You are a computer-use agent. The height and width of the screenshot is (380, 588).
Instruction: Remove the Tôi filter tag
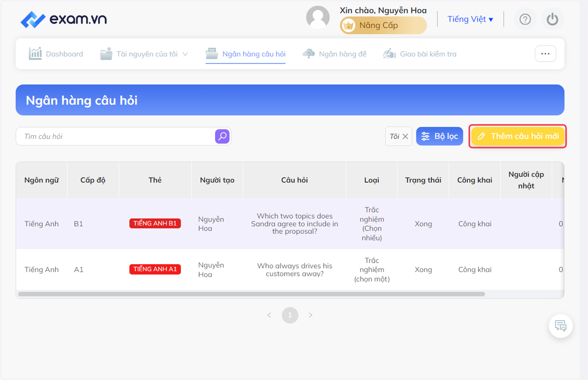coord(405,137)
